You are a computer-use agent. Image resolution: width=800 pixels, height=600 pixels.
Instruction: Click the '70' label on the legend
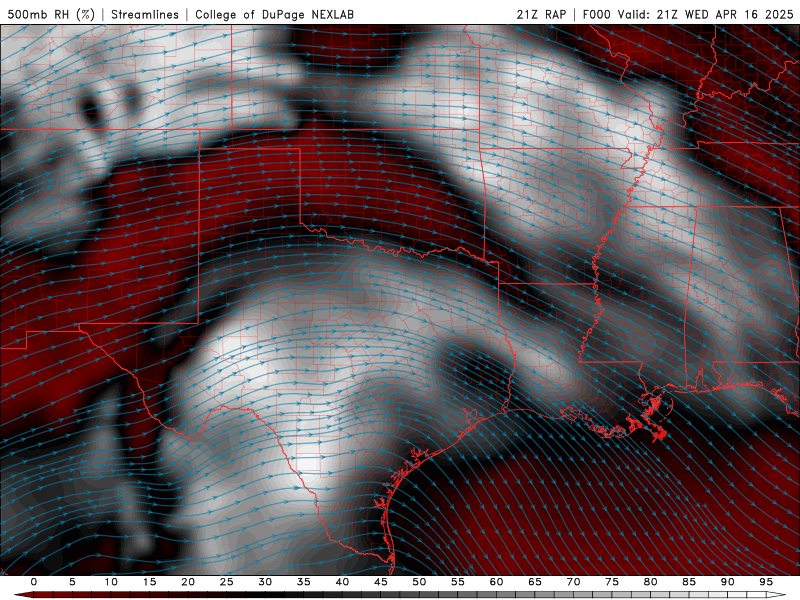click(x=573, y=582)
